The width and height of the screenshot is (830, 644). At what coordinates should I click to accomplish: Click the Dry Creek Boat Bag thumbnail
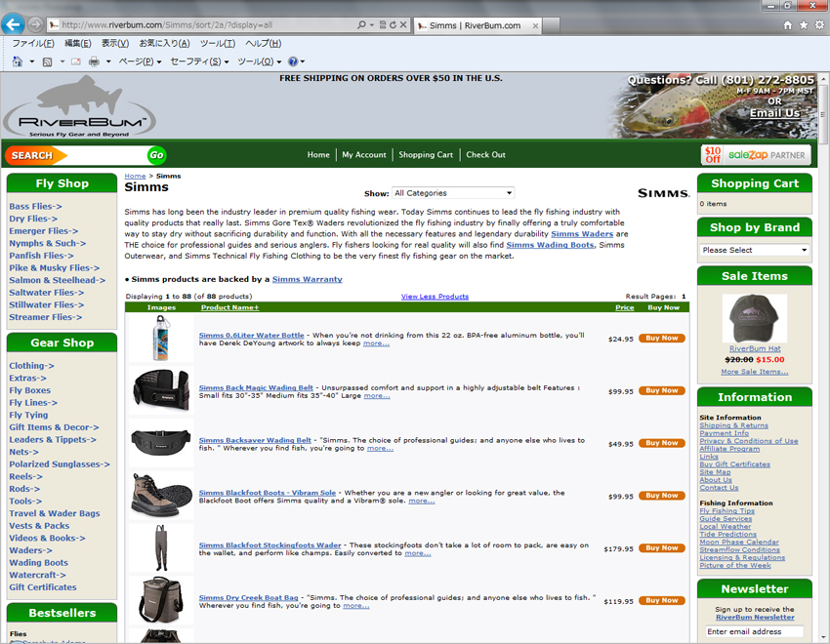click(161, 600)
